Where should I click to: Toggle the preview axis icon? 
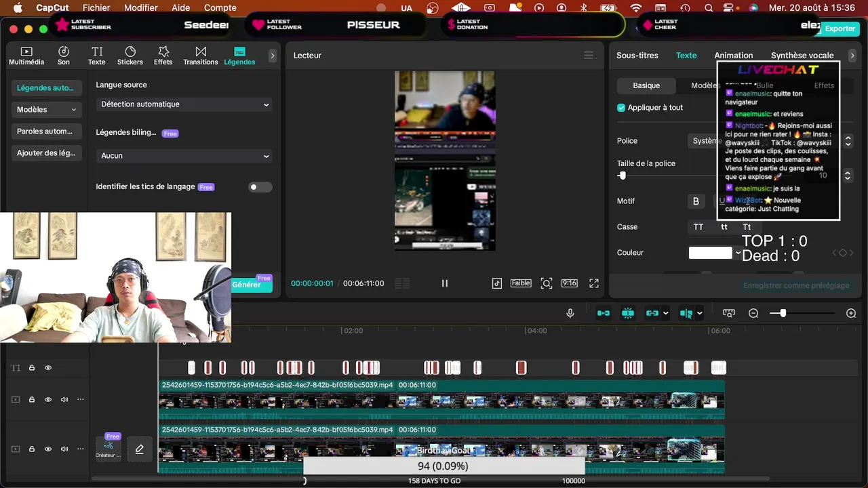point(686,313)
